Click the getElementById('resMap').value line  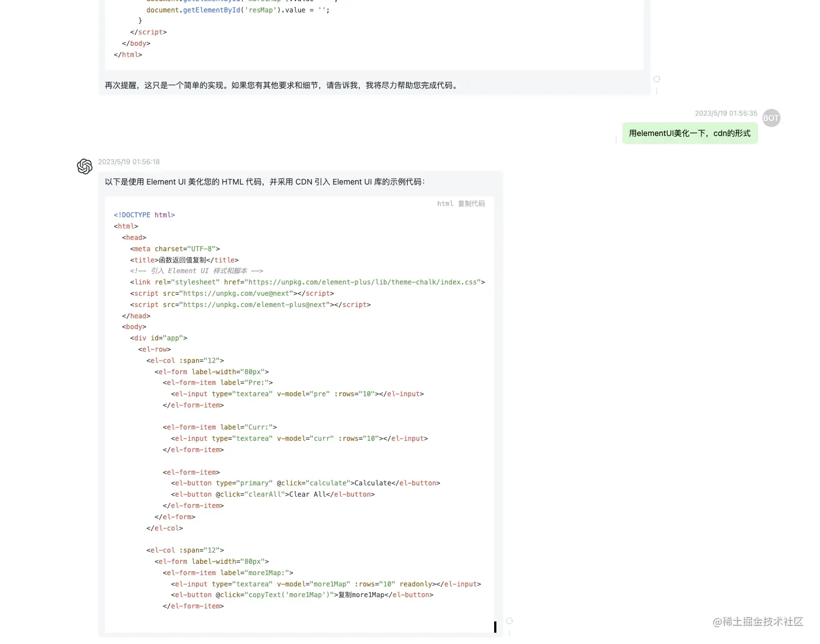(x=238, y=10)
